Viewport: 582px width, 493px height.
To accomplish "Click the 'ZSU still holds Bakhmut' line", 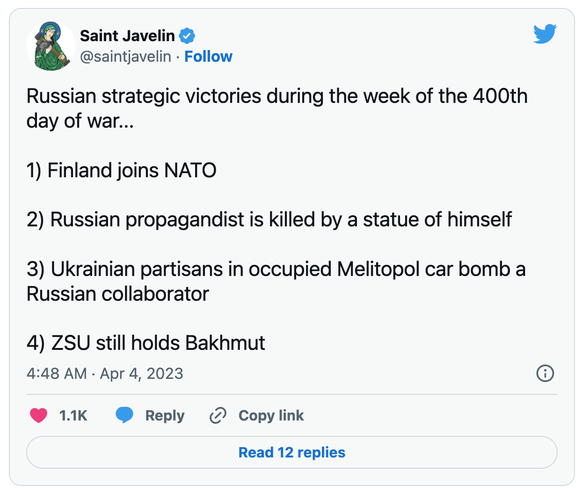I will pos(146,343).
